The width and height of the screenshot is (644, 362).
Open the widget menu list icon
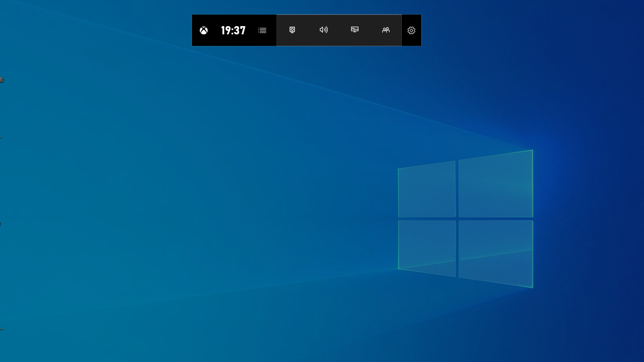262,30
